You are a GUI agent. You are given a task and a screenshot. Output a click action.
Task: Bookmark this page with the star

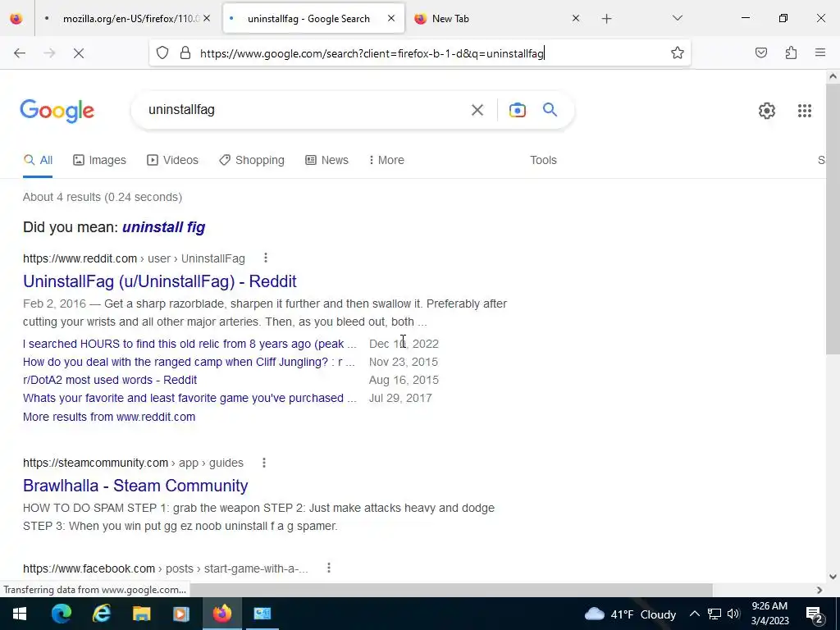coord(677,52)
